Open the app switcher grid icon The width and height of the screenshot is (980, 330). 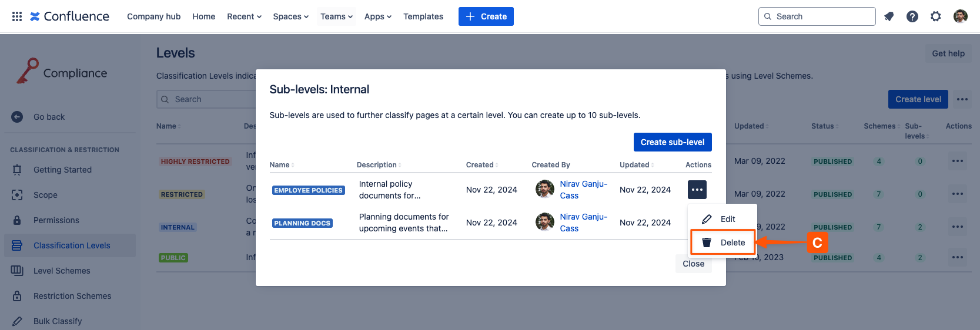point(17,16)
